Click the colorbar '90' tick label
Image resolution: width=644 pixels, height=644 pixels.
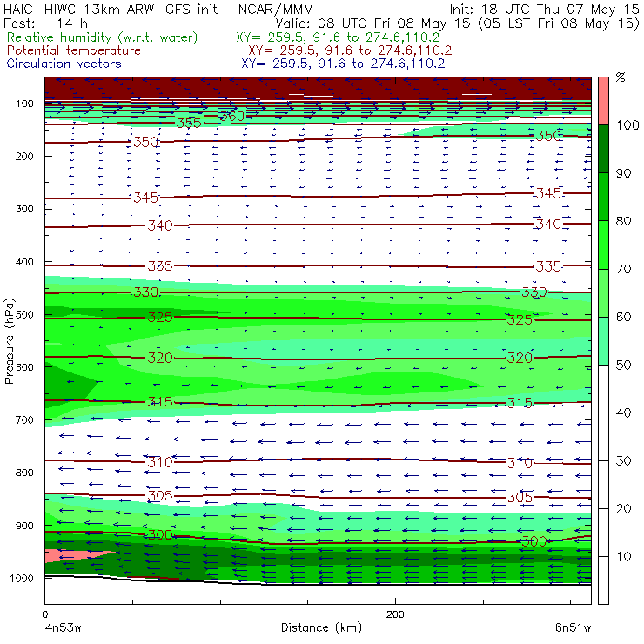click(x=623, y=173)
